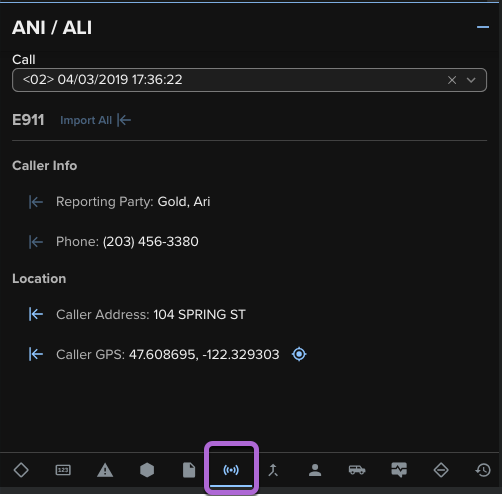Open the history clock tab
Image resolution: width=502 pixels, height=496 pixels.
click(483, 470)
